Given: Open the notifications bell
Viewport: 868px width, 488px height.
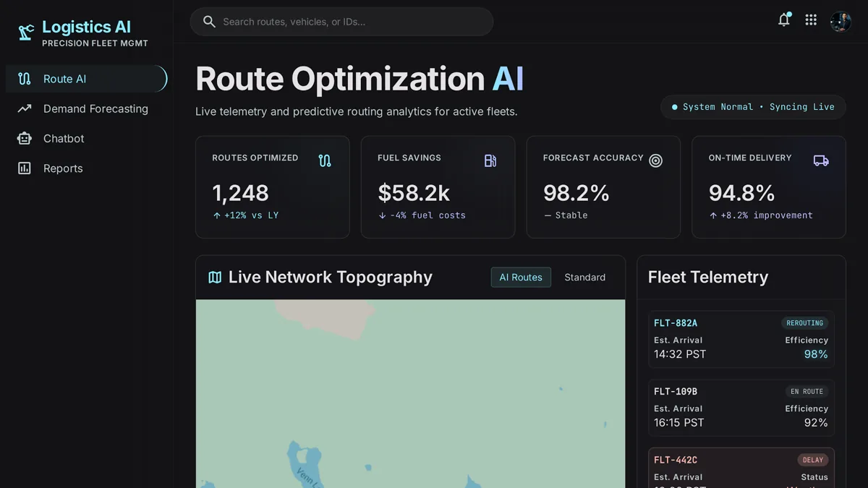Looking at the screenshot, I should coord(783,20).
